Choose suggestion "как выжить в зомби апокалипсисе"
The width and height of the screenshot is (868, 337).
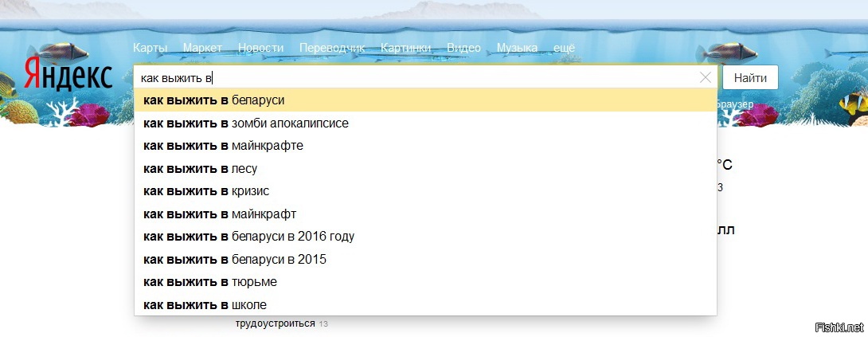pos(247,123)
